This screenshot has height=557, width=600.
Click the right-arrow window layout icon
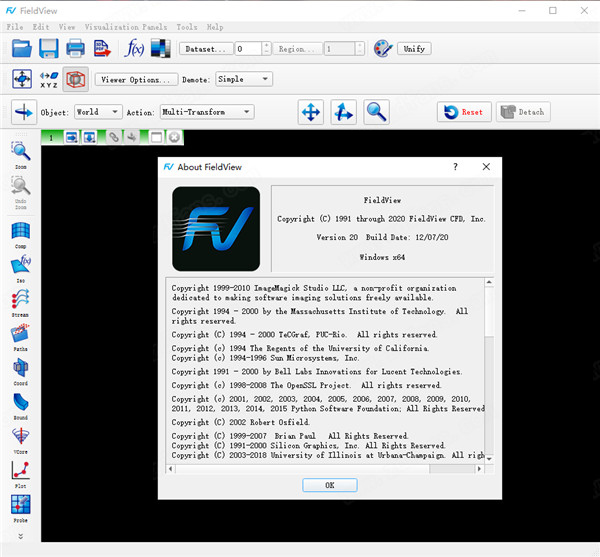(72, 137)
